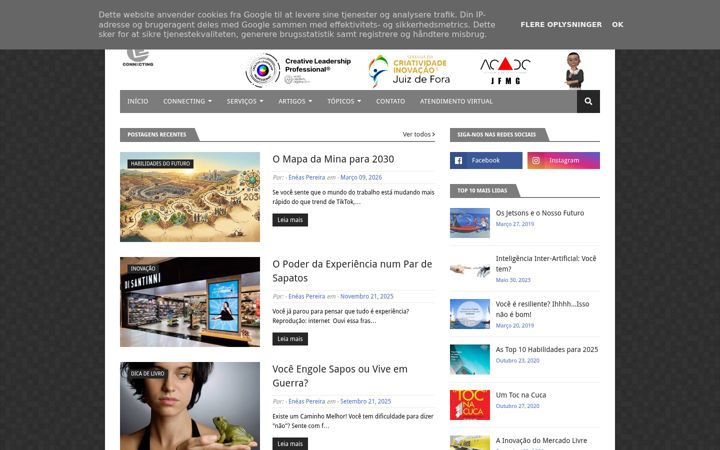Click the Creative Leadership Professional badge
The image size is (720, 450).
(298, 70)
